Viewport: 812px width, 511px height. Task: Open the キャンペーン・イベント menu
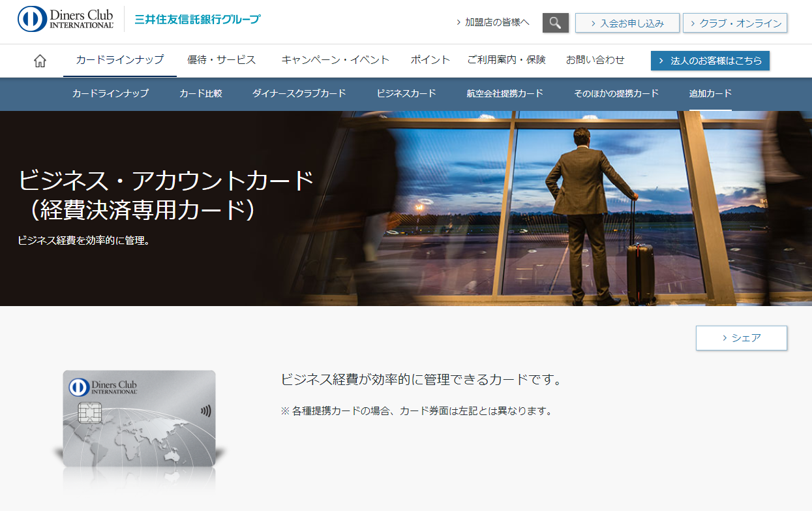[x=335, y=60]
